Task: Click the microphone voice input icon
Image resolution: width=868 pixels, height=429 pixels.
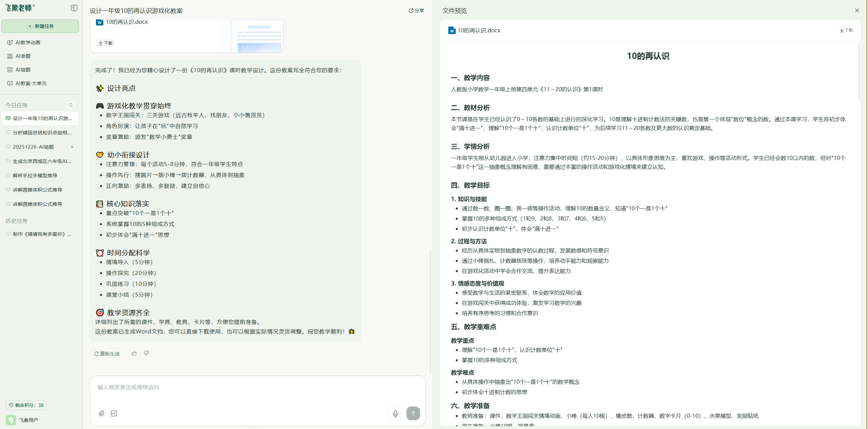Action: click(395, 413)
